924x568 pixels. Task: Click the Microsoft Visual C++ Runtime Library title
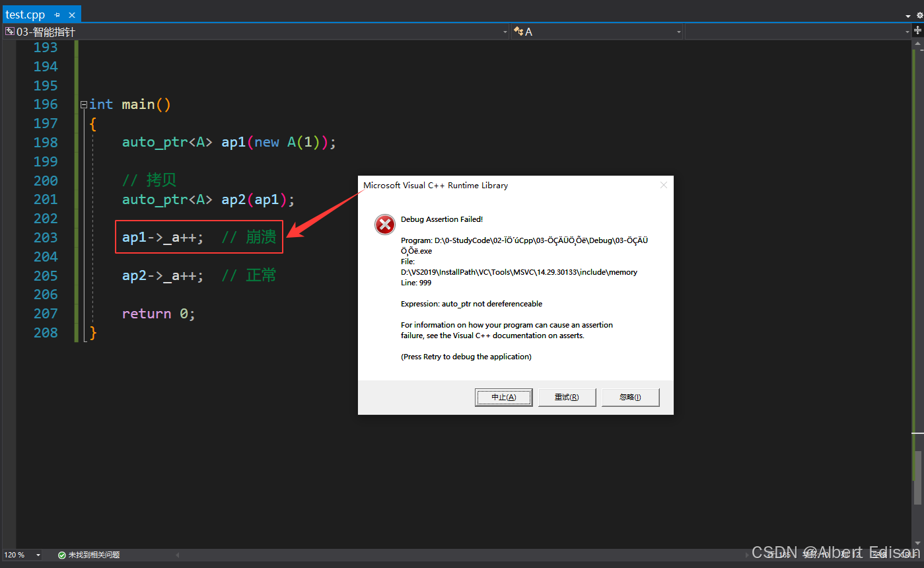pos(436,186)
